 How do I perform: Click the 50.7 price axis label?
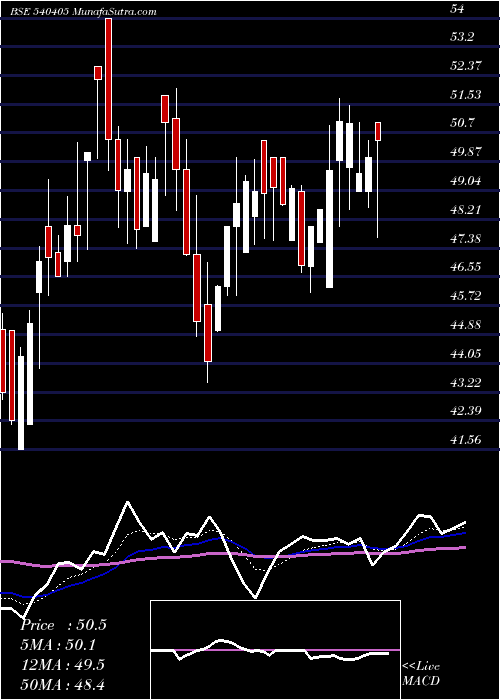464,122
